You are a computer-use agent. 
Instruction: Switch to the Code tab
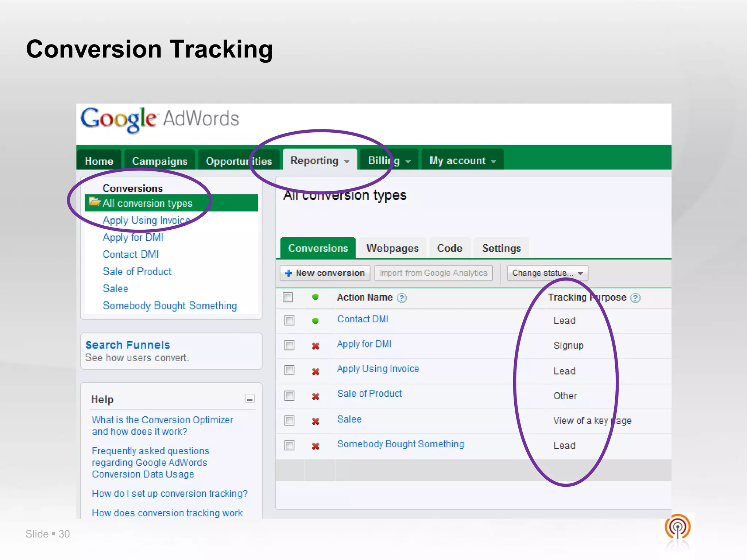pyautogui.click(x=450, y=248)
